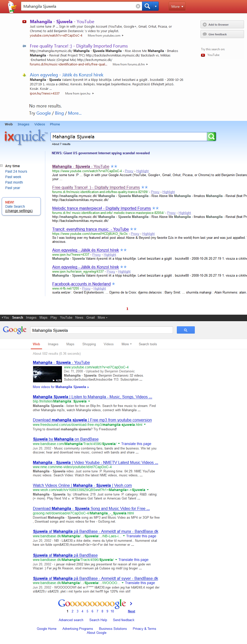The image size is (247, 644).
Task: Click the blue Google search button
Action: click(185, 330)
